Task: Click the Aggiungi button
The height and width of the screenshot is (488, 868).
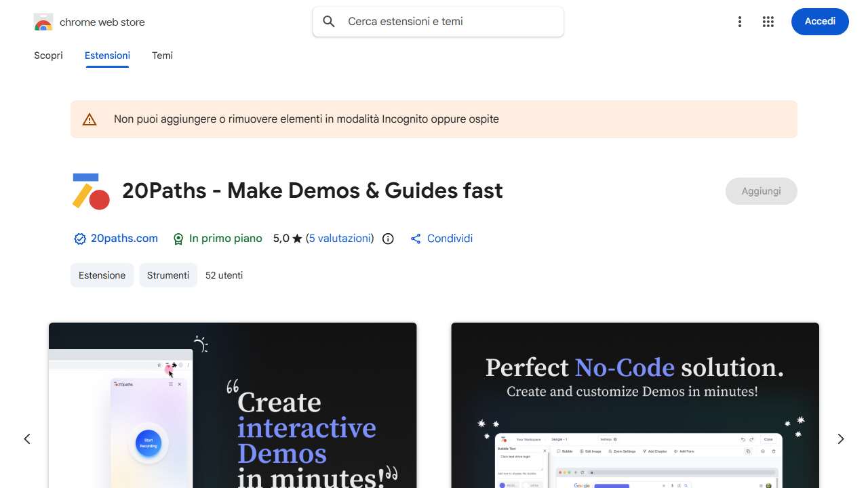Action: (x=761, y=191)
